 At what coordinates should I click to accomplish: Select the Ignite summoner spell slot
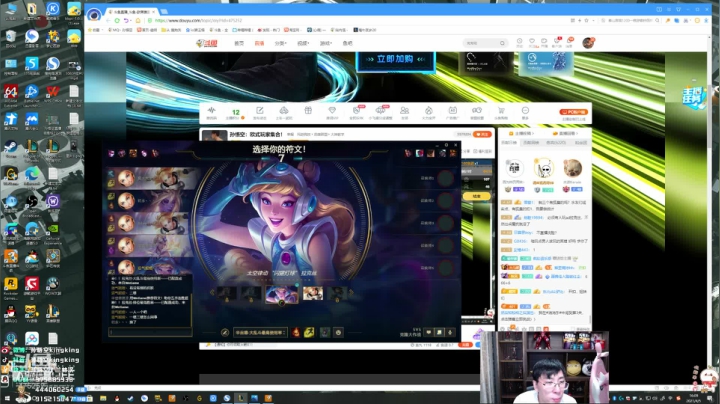click(296, 332)
